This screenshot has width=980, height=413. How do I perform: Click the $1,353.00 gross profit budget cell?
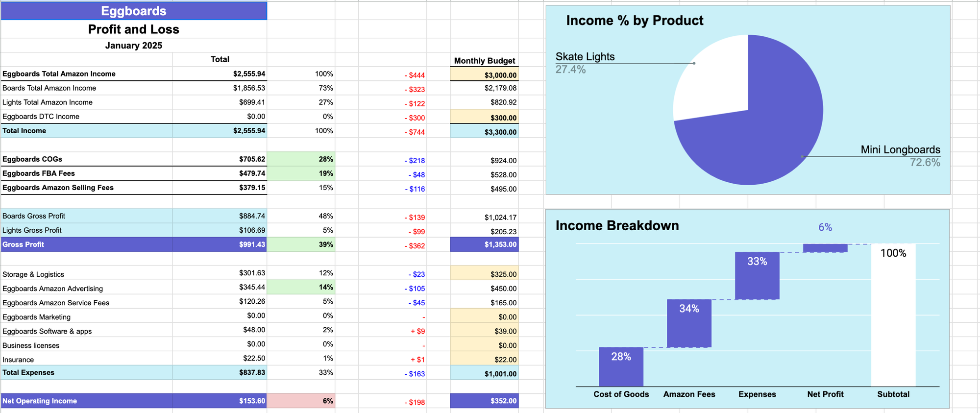click(x=484, y=244)
